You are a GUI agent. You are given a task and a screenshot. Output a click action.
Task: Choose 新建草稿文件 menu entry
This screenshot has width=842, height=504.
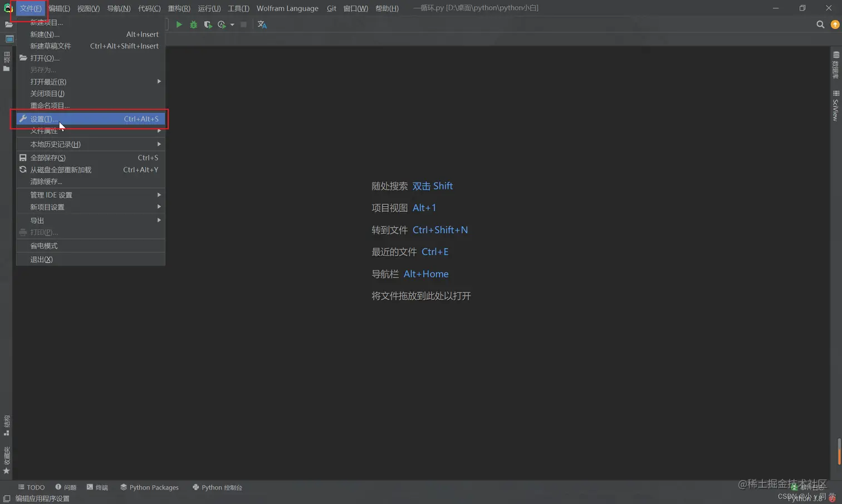coord(91,46)
